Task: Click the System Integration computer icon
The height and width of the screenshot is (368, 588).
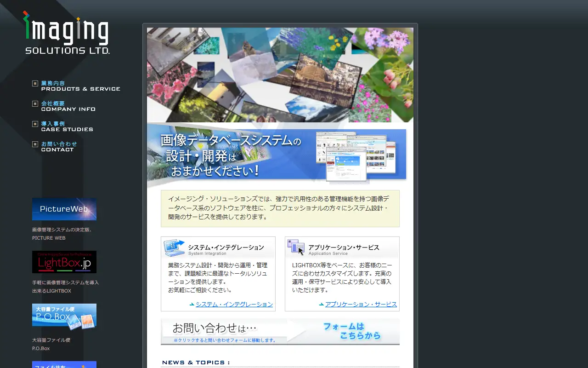Action: coord(174,248)
